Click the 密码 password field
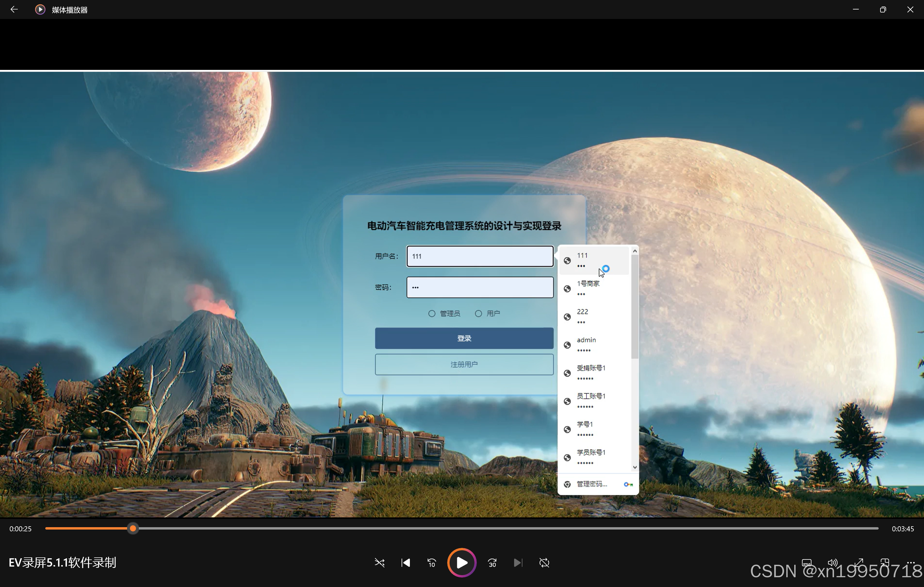Viewport: 924px width, 587px height. [480, 287]
